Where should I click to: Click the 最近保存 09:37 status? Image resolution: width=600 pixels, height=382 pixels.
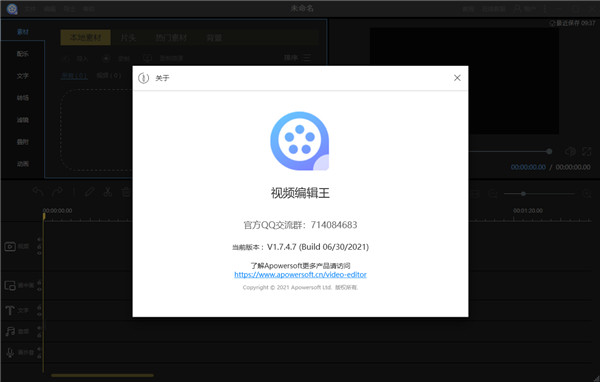572,23
